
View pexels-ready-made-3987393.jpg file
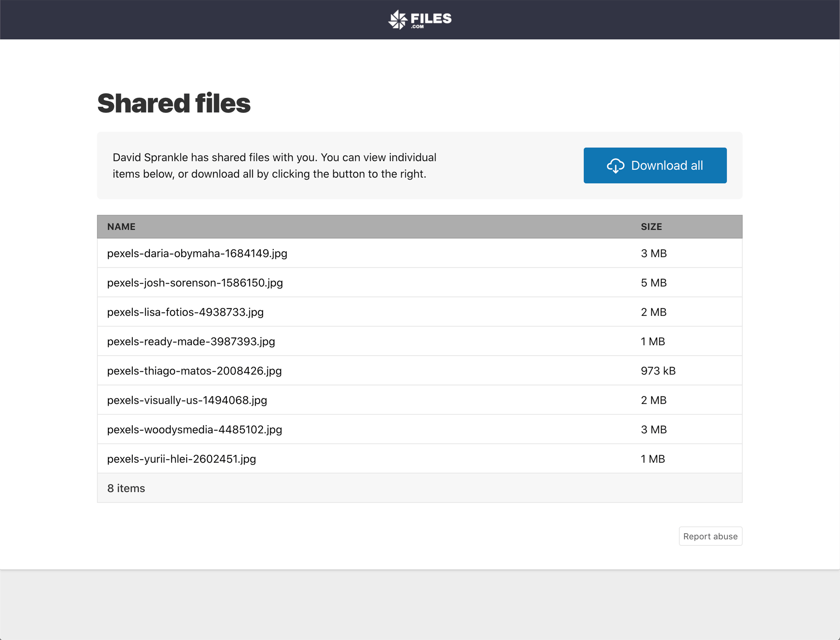tap(191, 341)
